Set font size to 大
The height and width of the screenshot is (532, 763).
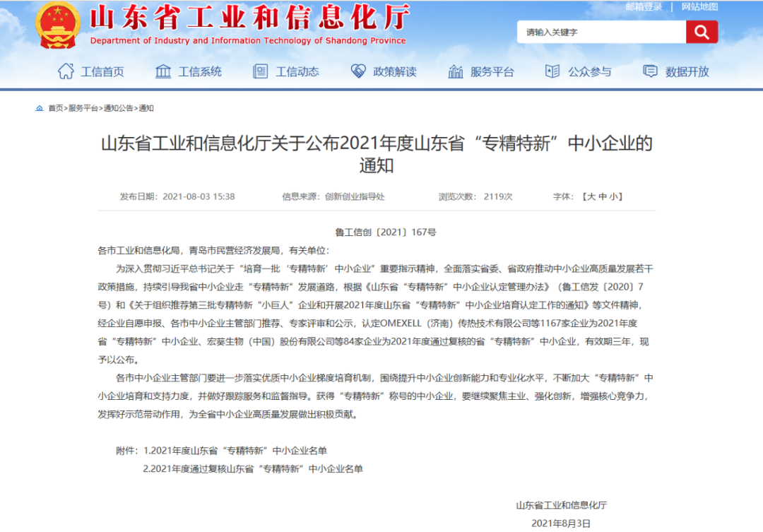[x=591, y=196]
